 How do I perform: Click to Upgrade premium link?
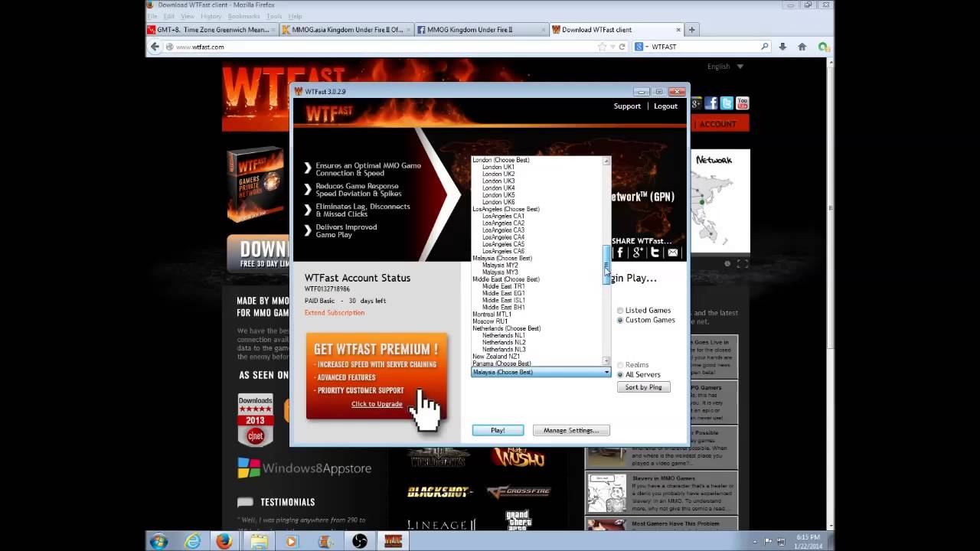377,404
